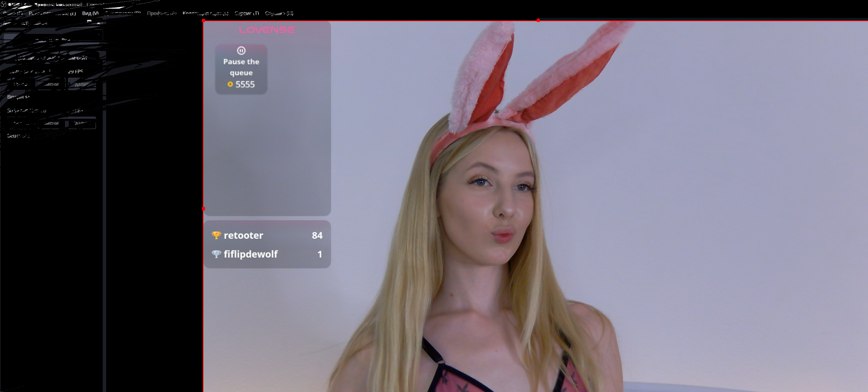This screenshot has height=392, width=868.
Task: Click the Pause the queue card
Action: 241,69
